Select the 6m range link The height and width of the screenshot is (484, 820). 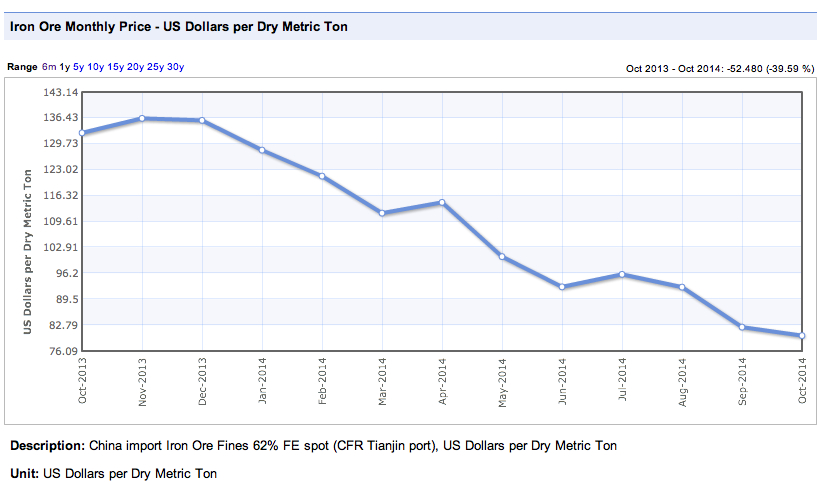pyautogui.click(x=49, y=67)
